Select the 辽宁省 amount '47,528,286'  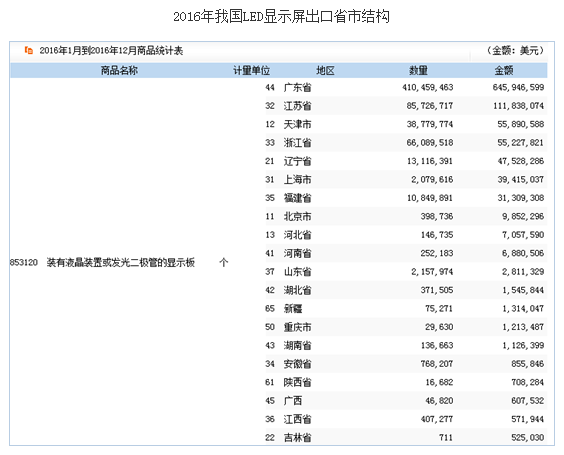(521, 161)
